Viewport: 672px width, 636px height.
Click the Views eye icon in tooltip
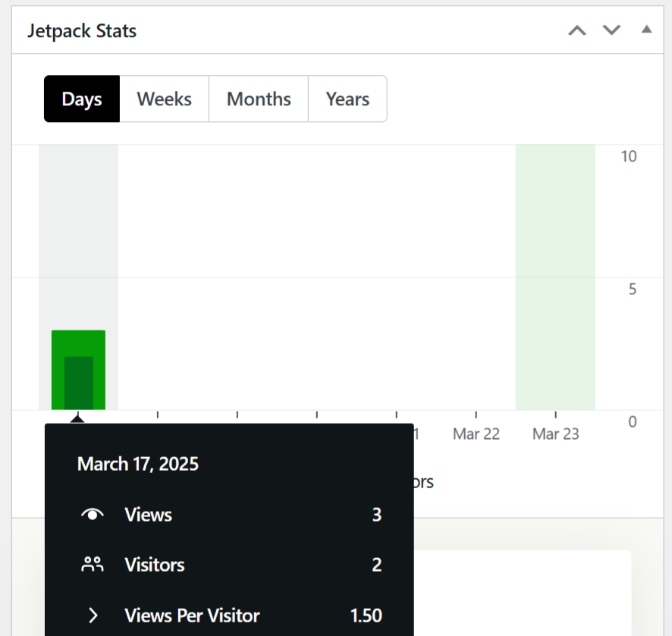click(x=93, y=515)
